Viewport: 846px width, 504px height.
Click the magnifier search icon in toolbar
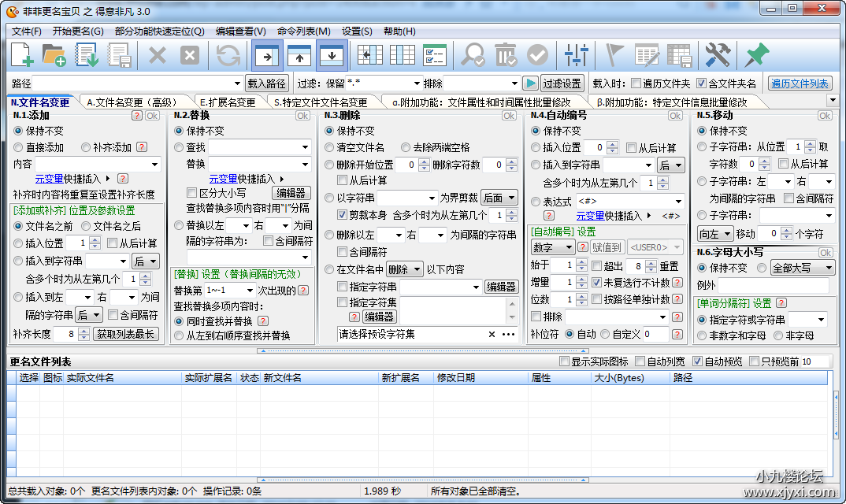(x=473, y=55)
